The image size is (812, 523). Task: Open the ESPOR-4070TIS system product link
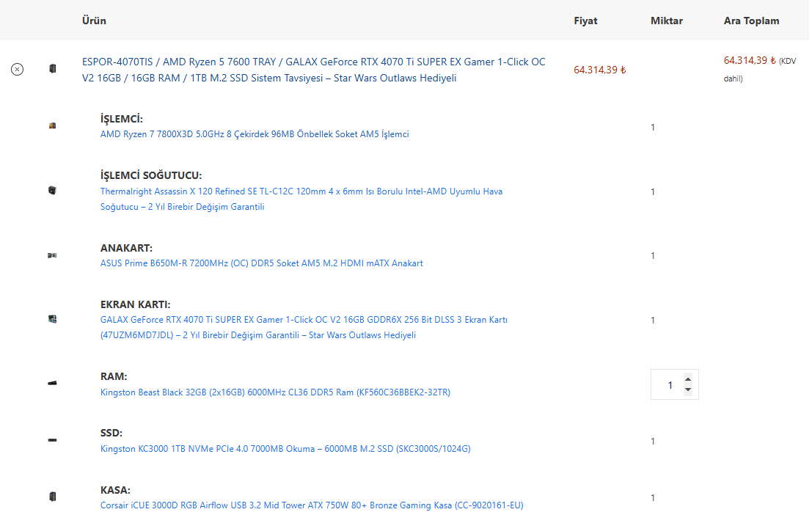click(x=314, y=70)
